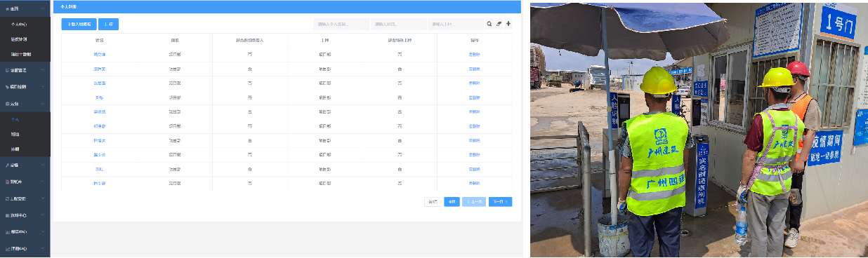Click the eraser icon to clear filters
This screenshot has height=258, width=868.
point(499,24)
